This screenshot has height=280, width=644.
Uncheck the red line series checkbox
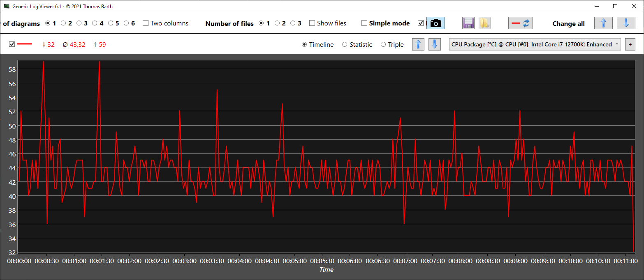(12, 44)
